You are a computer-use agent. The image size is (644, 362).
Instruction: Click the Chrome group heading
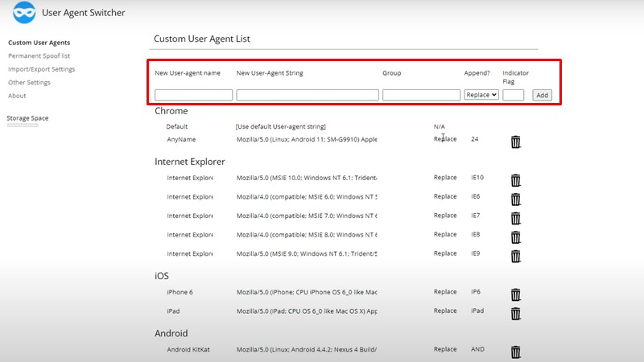tap(171, 111)
